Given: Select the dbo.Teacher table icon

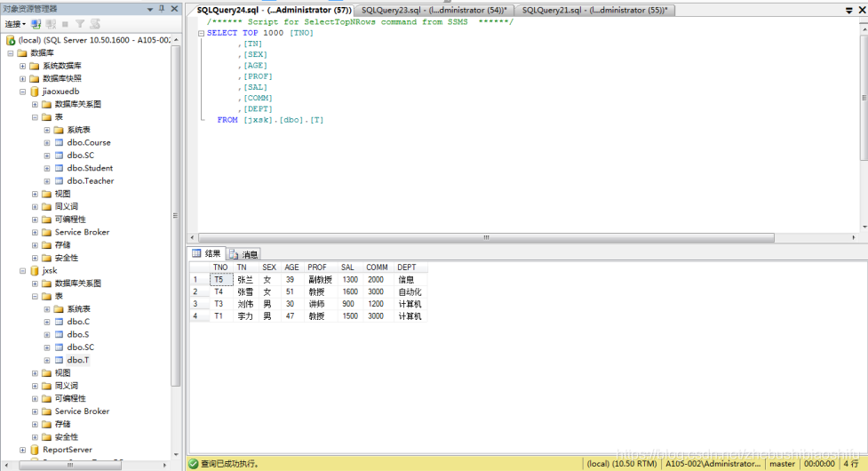Looking at the screenshot, I should [59, 181].
